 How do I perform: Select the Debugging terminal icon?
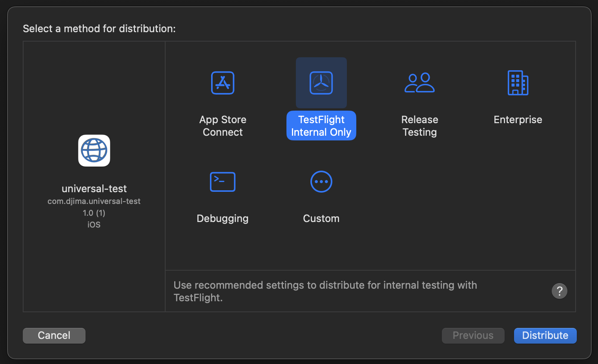tap(222, 182)
